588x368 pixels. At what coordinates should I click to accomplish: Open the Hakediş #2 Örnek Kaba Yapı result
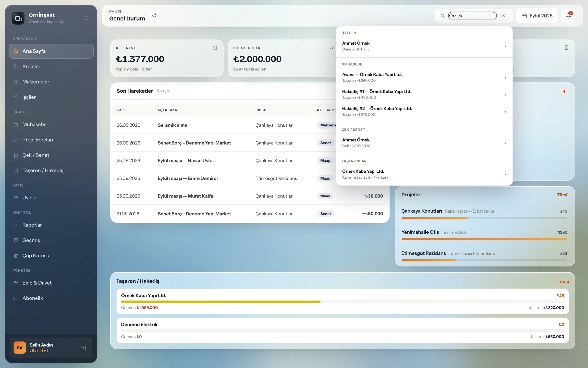pyautogui.click(x=424, y=112)
